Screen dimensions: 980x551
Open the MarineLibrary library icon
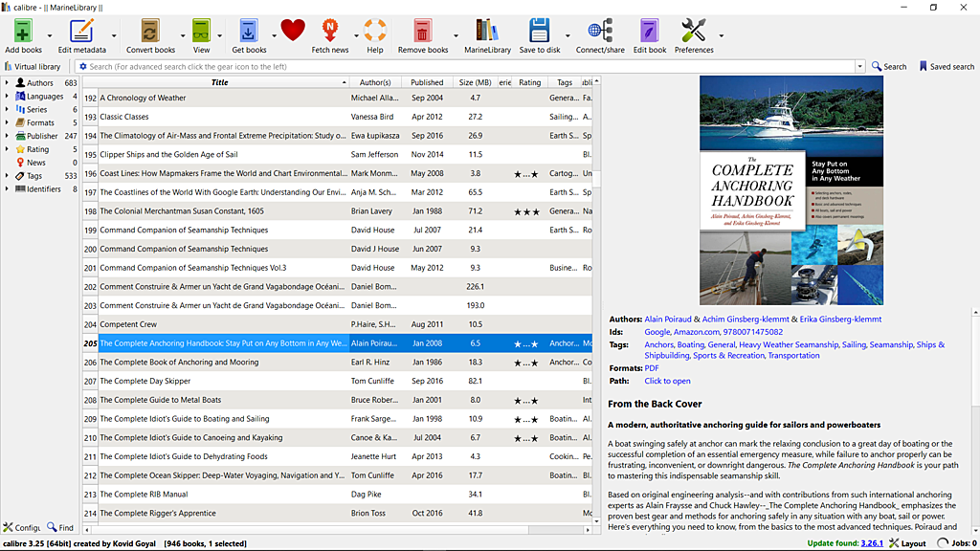pyautogui.click(x=487, y=31)
